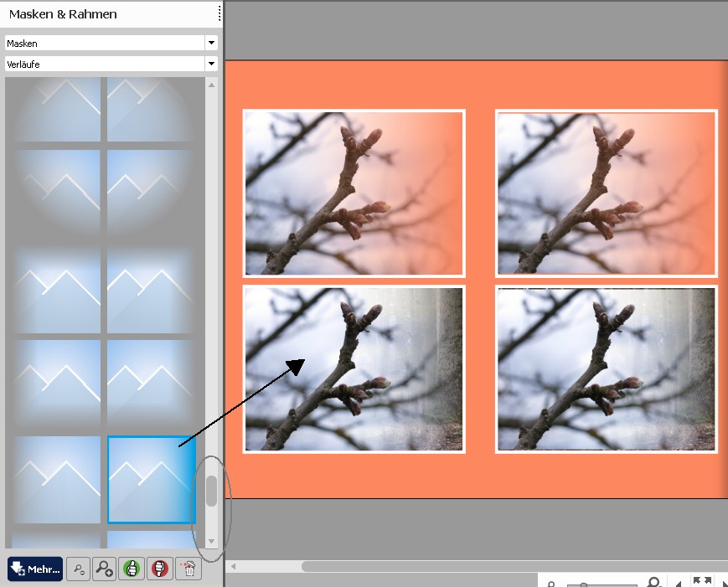Select the mask thumbnail left of the highlighted one
Image resolution: width=728 pixels, height=587 pixels.
[56, 480]
